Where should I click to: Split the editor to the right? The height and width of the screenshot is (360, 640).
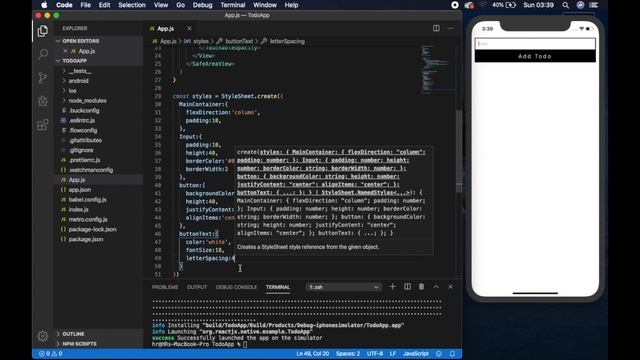436,28
